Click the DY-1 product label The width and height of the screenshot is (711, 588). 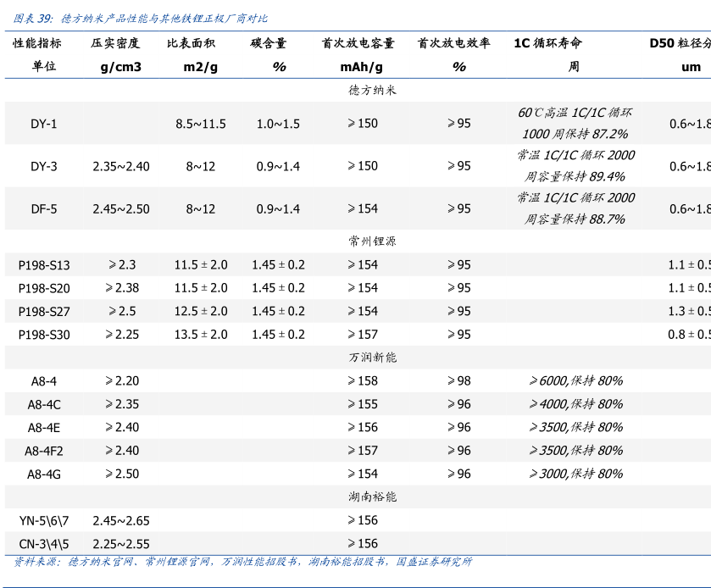pyautogui.click(x=44, y=124)
